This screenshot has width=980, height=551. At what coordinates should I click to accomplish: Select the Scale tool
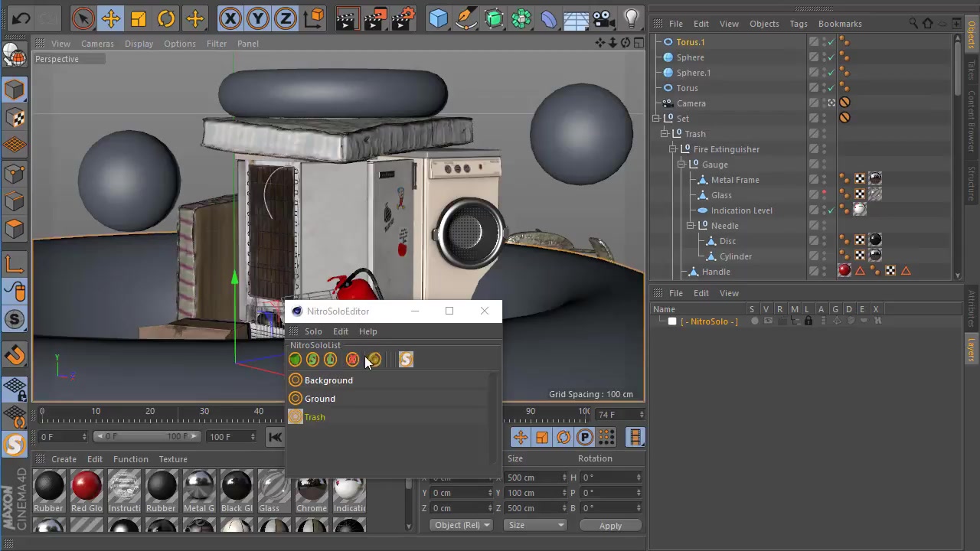pyautogui.click(x=138, y=18)
